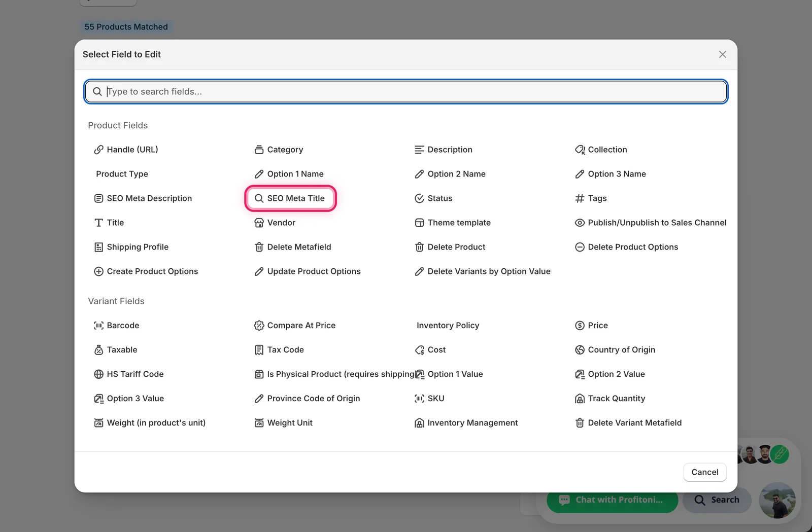Click the Handle (URL) link icon
The image size is (812, 532).
pyautogui.click(x=98, y=150)
